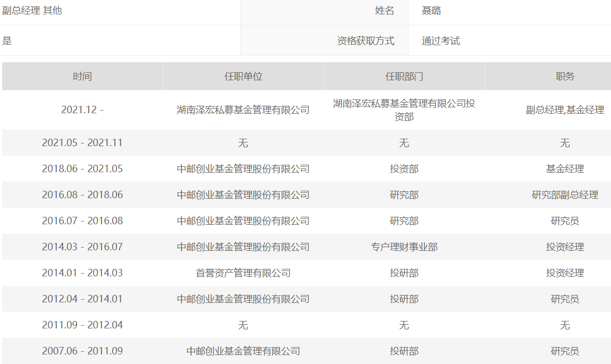The image size is (611, 364).
Task: Click 研究部 in the 2016.08 row
Action: [x=404, y=195]
